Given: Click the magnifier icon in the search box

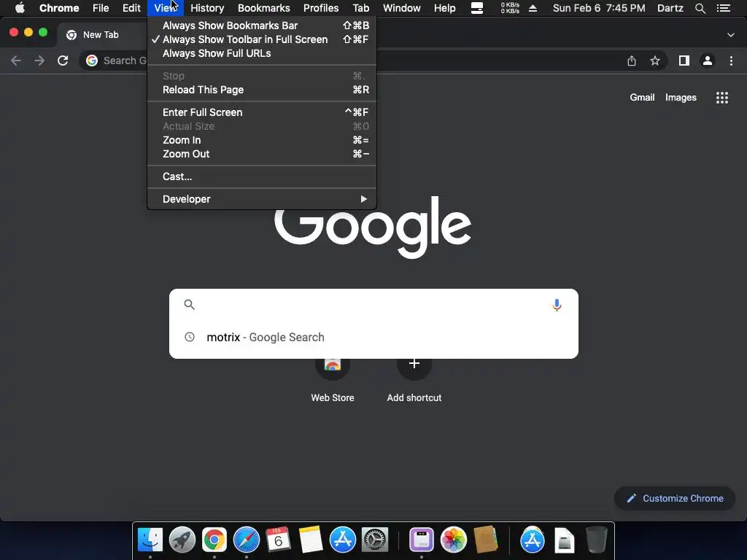Looking at the screenshot, I should point(190,305).
